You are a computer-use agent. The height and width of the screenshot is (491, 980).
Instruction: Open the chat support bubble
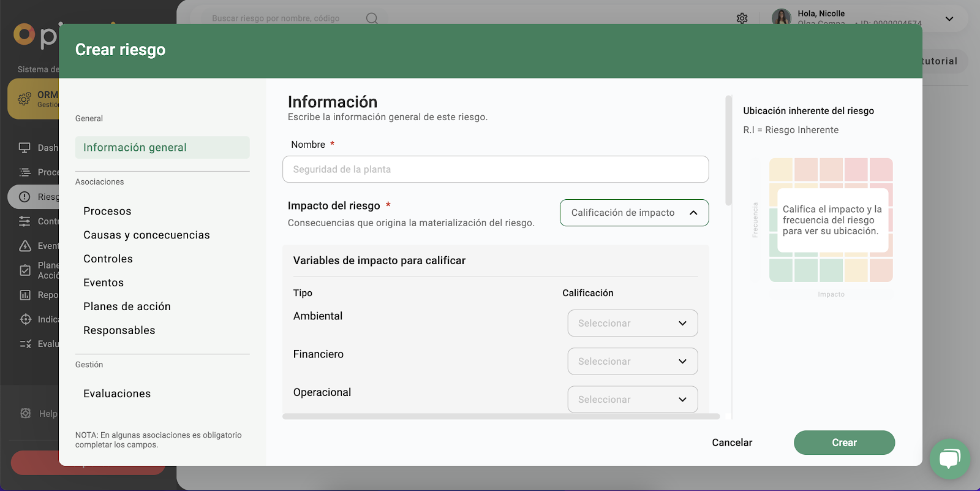[x=949, y=459]
